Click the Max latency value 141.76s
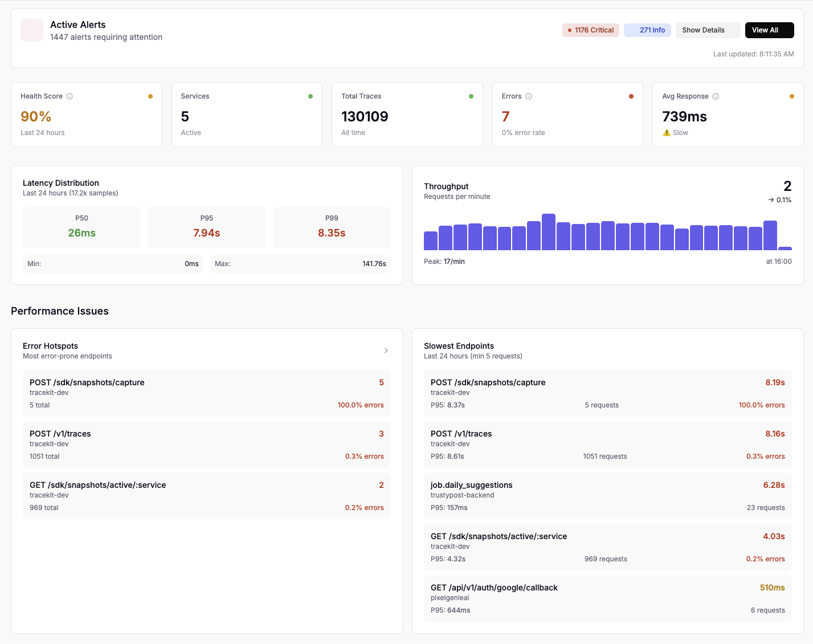The height and width of the screenshot is (644, 813). click(374, 263)
